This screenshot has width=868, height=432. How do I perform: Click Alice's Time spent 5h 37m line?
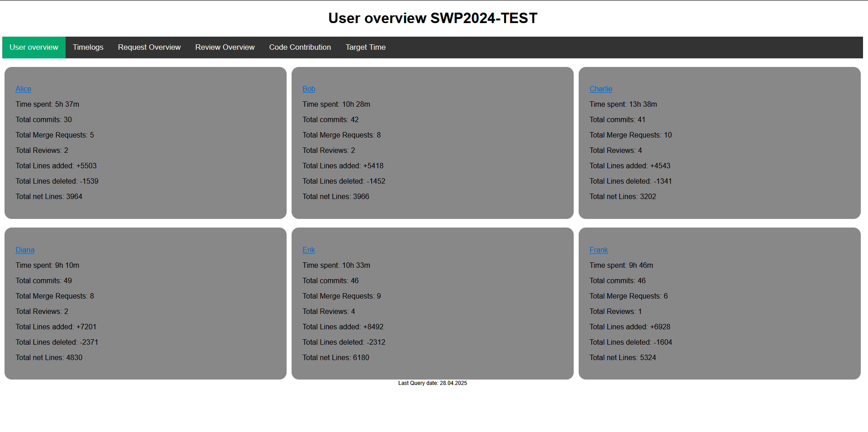tap(47, 104)
